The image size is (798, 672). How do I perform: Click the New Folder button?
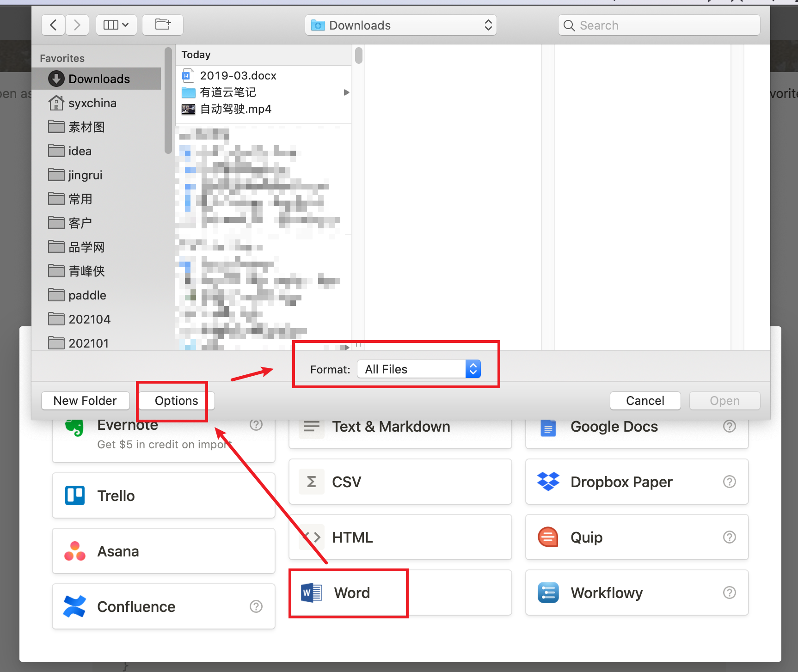[85, 400]
